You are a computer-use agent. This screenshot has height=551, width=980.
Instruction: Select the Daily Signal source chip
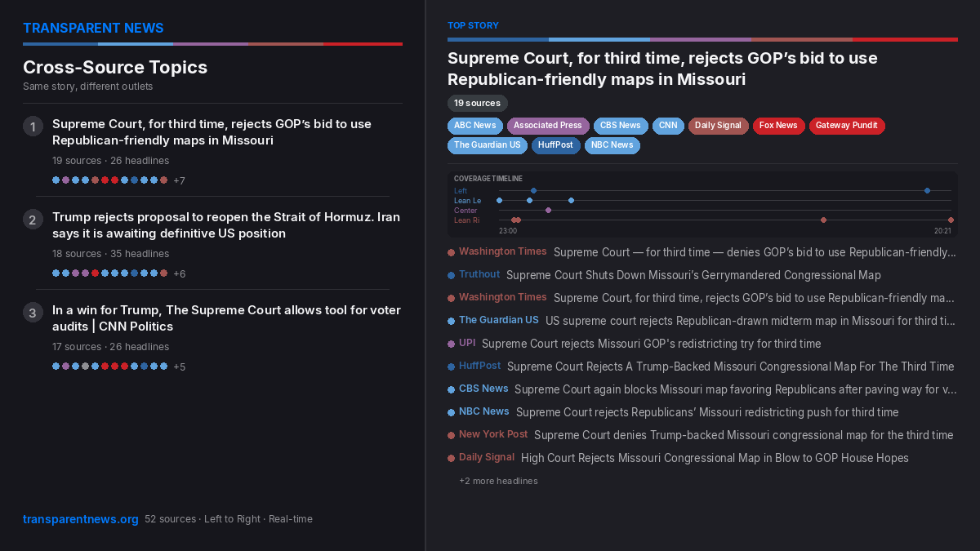718,126
